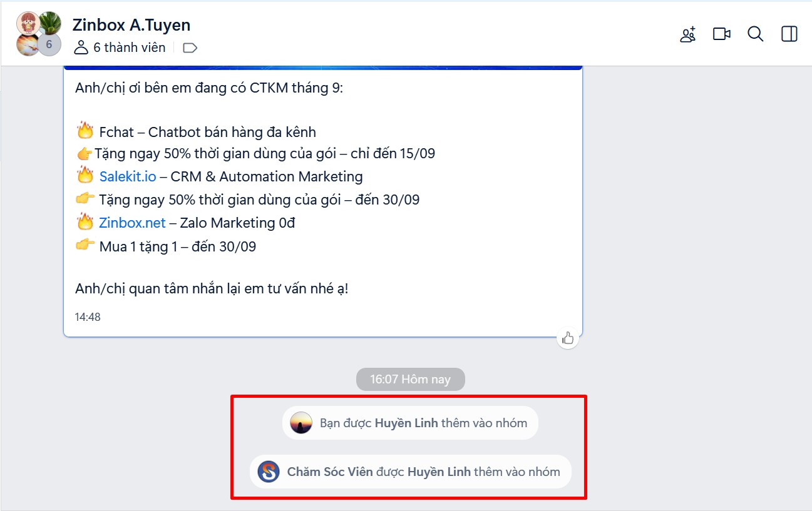The width and height of the screenshot is (812, 511).
Task: Click the thumbs up reaction on the message
Action: (568, 338)
